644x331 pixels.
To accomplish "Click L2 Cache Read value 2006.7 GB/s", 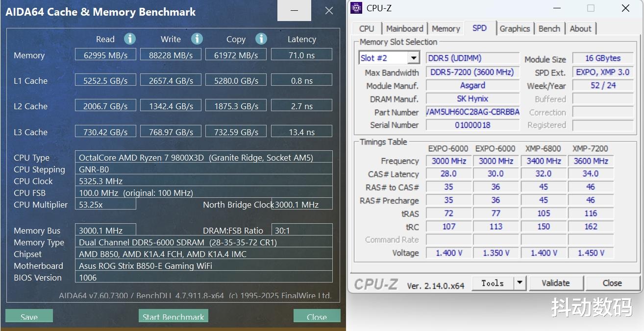I will (105, 106).
